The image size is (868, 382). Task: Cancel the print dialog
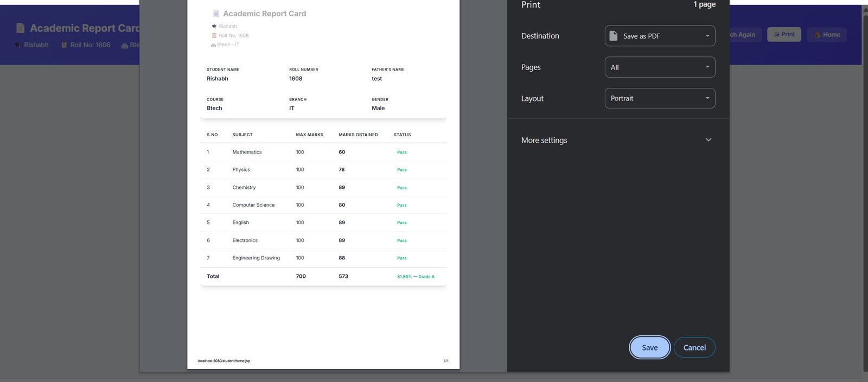click(694, 348)
